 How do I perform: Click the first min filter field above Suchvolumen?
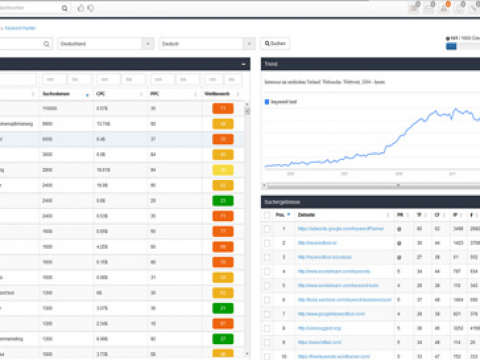pyautogui.click(x=54, y=80)
